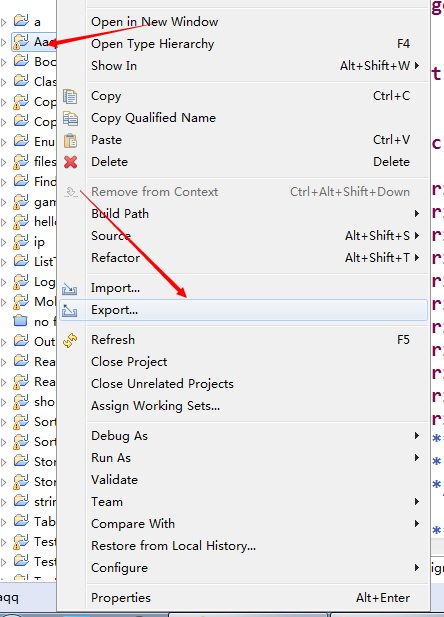This screenshot has width=444, height=617.
Task: Select the plain 'no f' folder icon
Action: click(20, 321)
